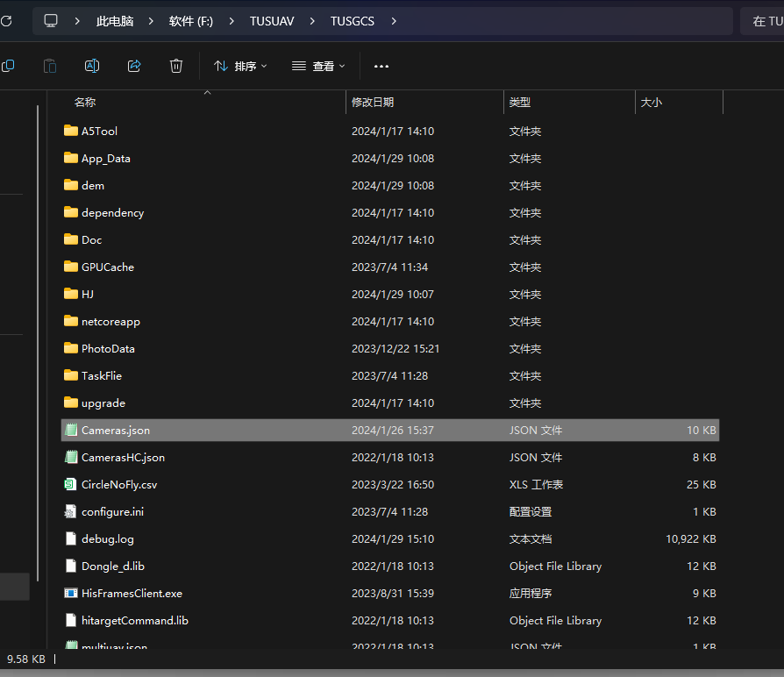
Task: Open the three-dot more options menu
Action: pos(381,66)
